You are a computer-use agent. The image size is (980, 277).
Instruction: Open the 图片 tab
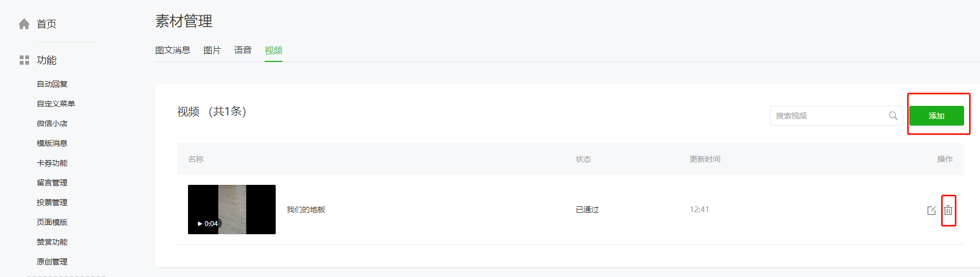click(212, 50)
